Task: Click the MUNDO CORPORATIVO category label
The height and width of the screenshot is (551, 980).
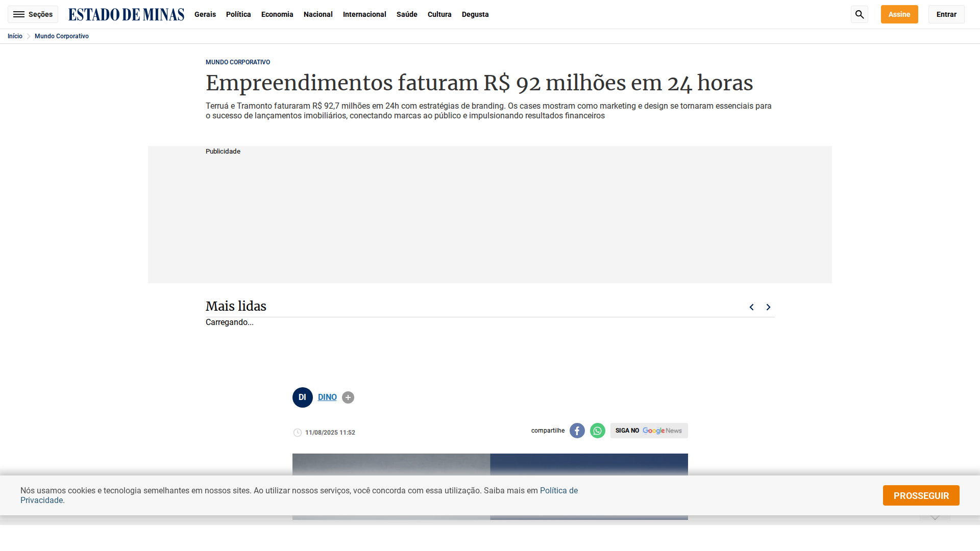Action: [238, 62]
